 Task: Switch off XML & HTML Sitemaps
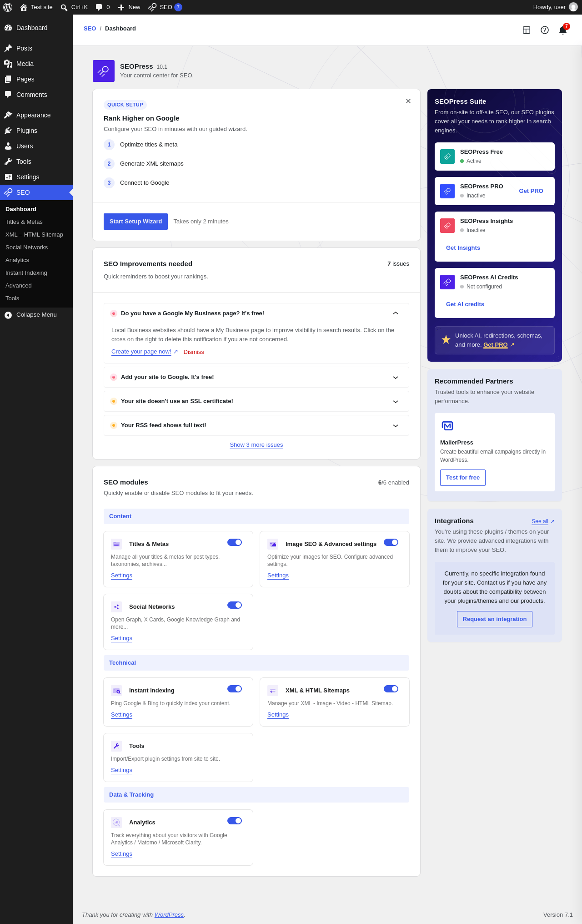click(x=391, y=689)
